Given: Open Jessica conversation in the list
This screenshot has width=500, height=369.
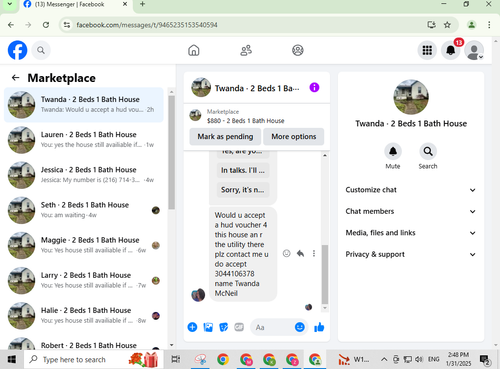Looking at the screenshot, I should (x=84, y=175).
